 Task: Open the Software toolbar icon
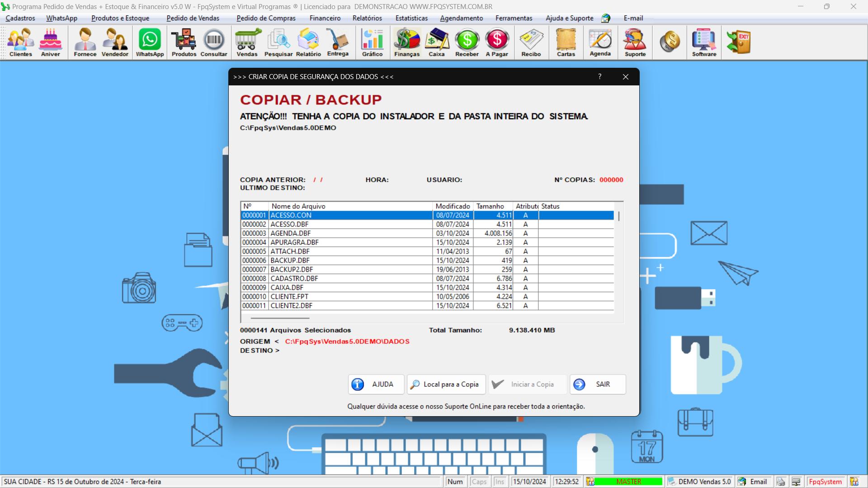coord(704,42)
